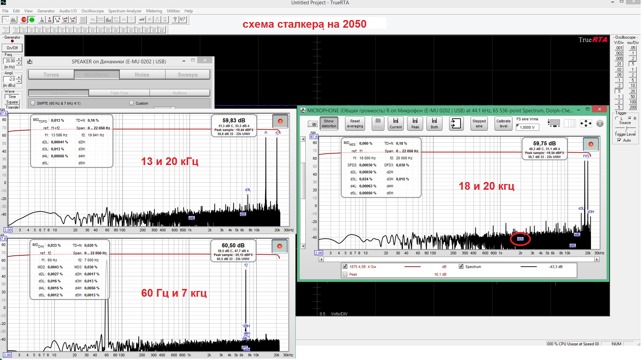Viewport: 644px width, 360px height.
Task: Select the SMPTE 60 Hz & 7 kHz radio button
Action: [33, 103]
